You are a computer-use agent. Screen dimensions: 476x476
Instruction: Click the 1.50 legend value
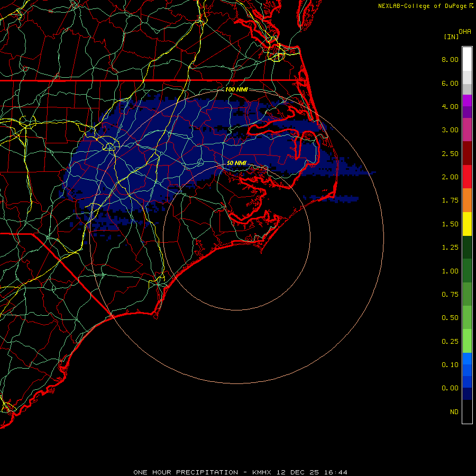450,224
